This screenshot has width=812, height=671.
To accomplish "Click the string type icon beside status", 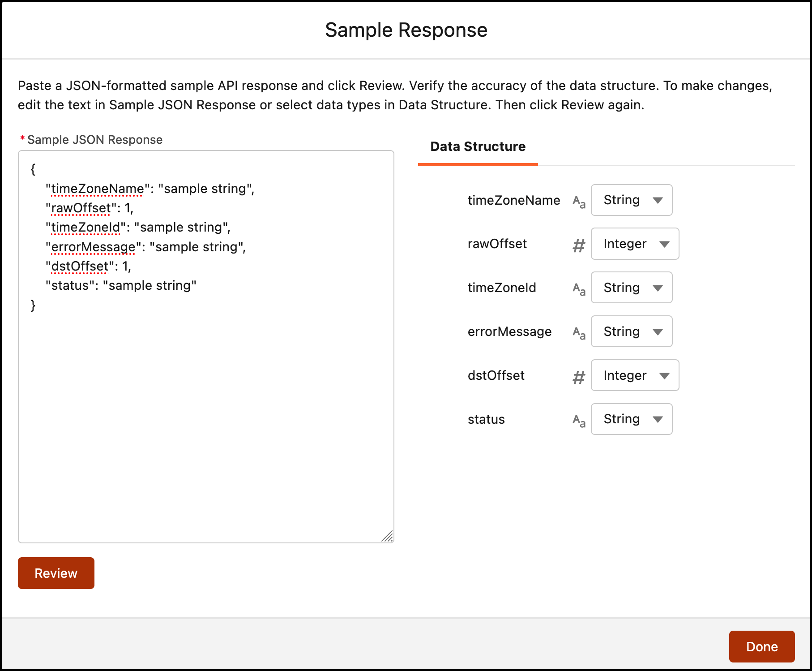I will click(x=578, y=419).
